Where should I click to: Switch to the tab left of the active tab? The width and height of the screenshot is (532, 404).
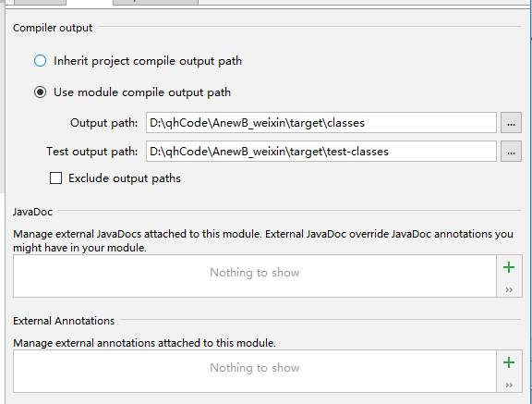click(x=40, y=2)
